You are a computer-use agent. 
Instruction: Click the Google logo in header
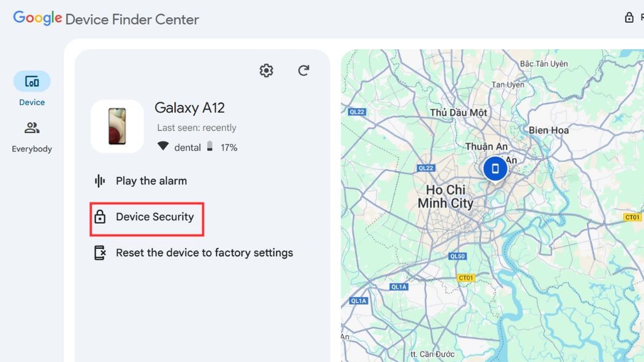pos(38,18)
